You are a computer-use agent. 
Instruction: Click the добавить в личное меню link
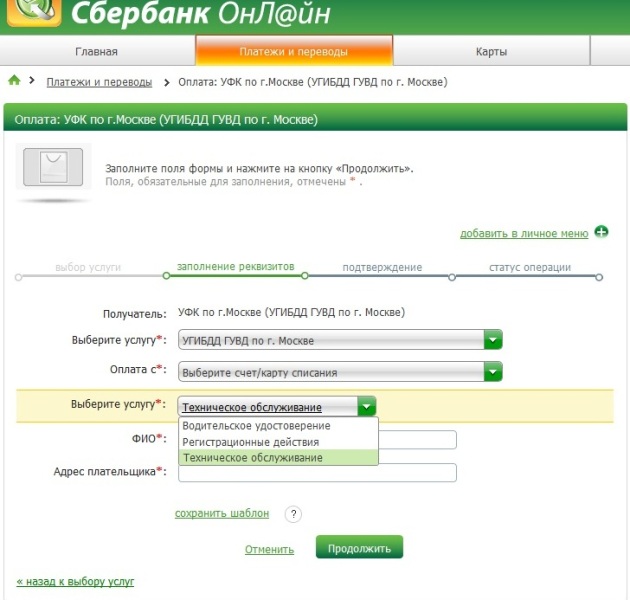pos(524,233)
